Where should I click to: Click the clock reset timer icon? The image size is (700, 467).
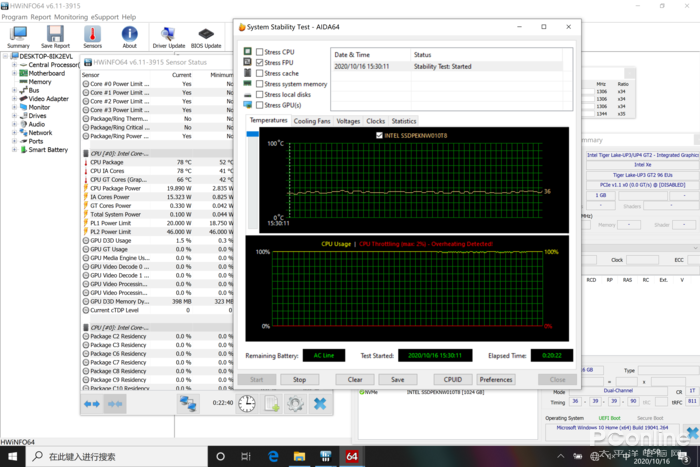click(x=246, y=404)
